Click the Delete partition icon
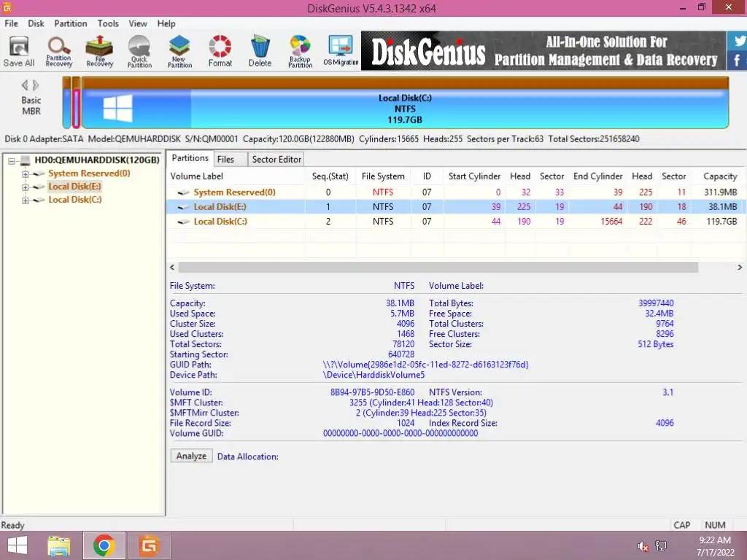Image resolution: width=747 pixels, height=560 pixels. point(260,51)
